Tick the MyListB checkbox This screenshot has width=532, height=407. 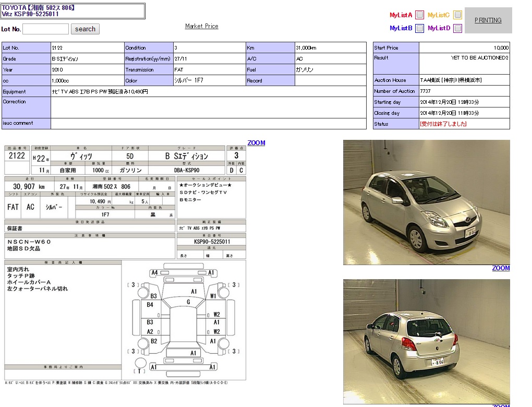[x=419, y=28]
